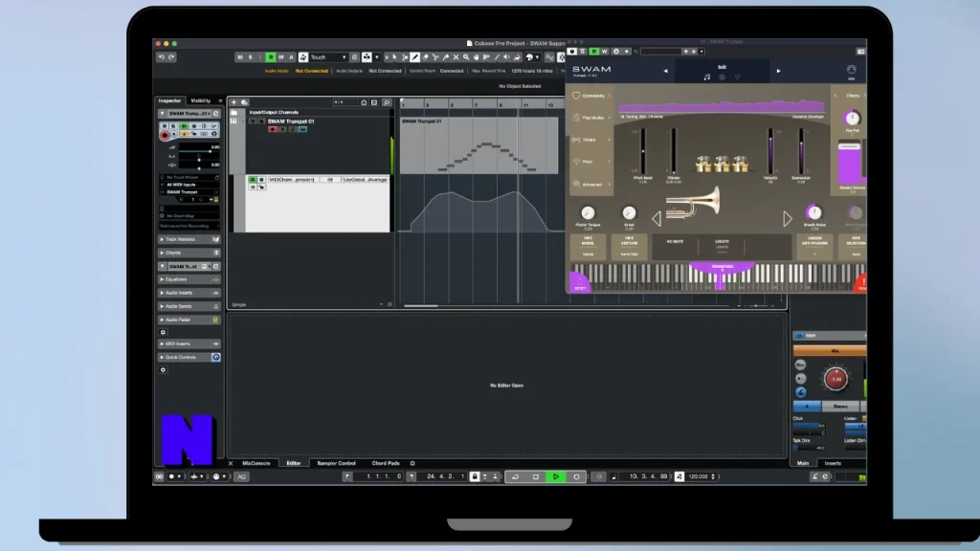Viewport: 980px width, 551px height.
Task: Expand the Equalizers section
Action: click(x=189, y=279)
